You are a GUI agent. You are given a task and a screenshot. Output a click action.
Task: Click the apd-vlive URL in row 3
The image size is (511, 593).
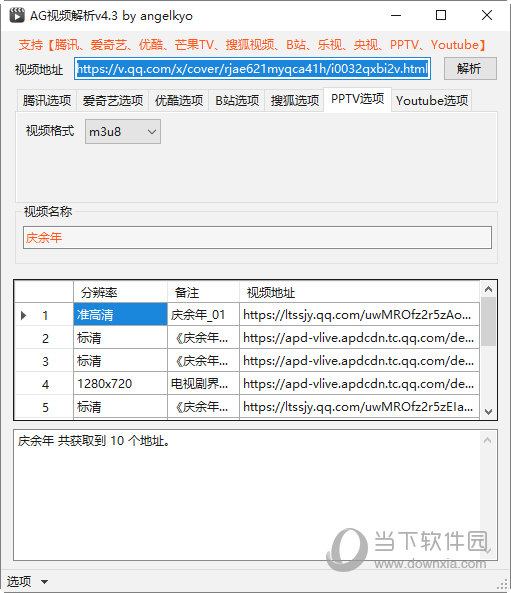(x=359, y=361)
